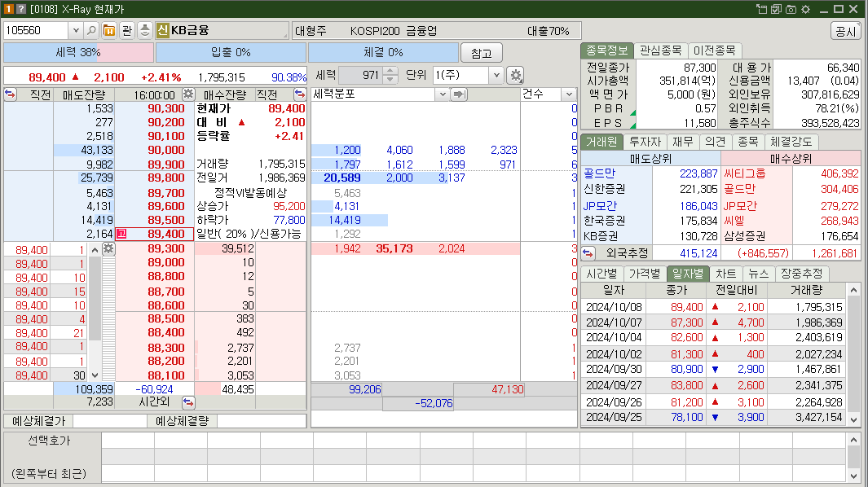This screenshot has height=487, width=868.
Task: Click ask price 90,300
Action: pos(166,108)
